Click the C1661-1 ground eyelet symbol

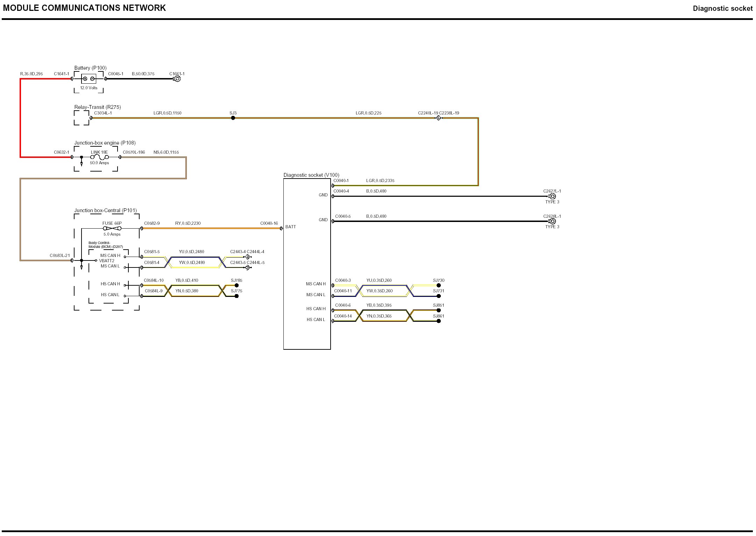tap(177, 79)
